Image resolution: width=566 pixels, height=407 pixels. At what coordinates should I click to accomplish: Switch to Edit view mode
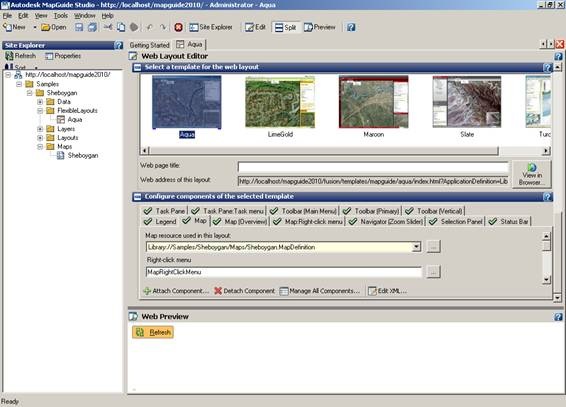tap(255, 27)
